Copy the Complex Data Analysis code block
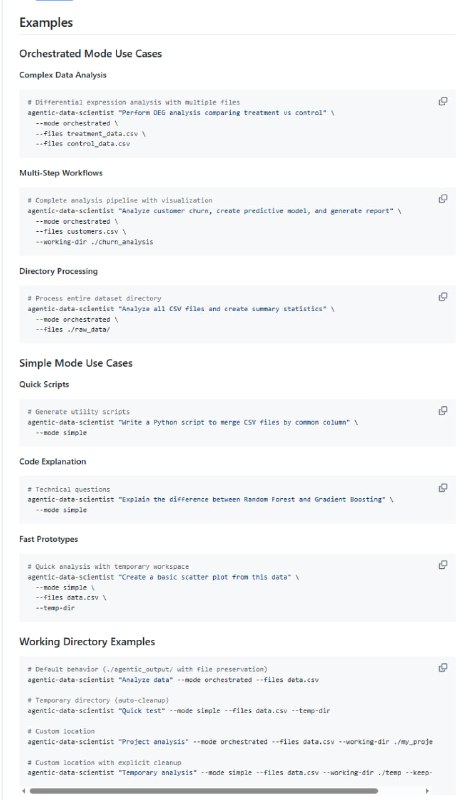This screenshot has height=800, width=471. [x=443, y=101]
